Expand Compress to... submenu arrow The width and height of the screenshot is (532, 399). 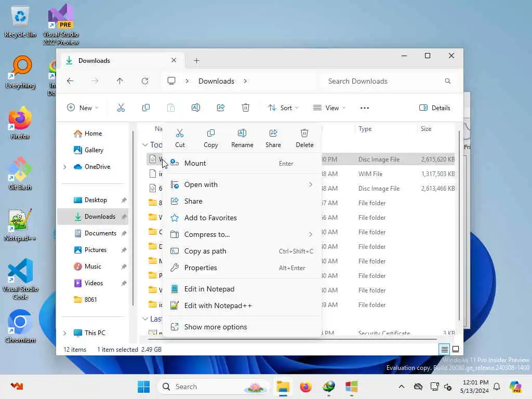(311, 234)
